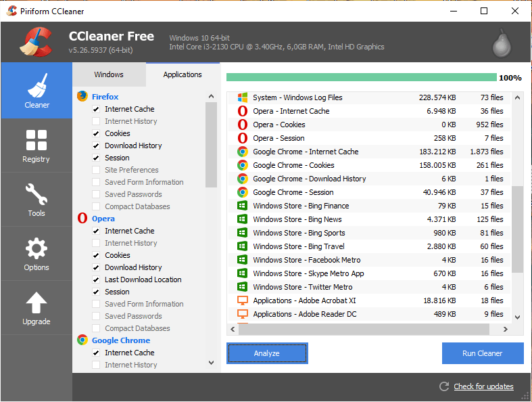
Task: Click Chrome icon beside Internet Cache result
Action: point(242,152)
